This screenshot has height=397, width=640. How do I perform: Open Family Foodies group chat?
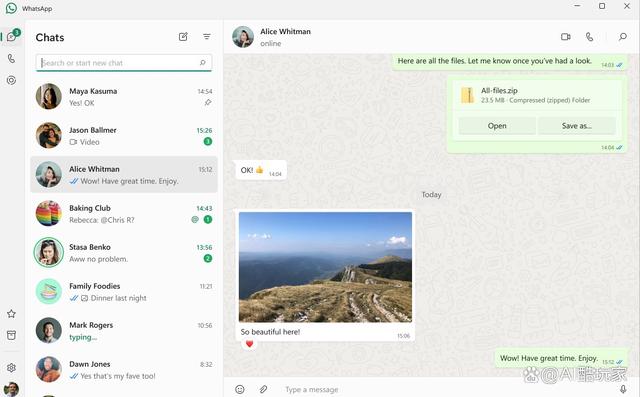(124, 292)
